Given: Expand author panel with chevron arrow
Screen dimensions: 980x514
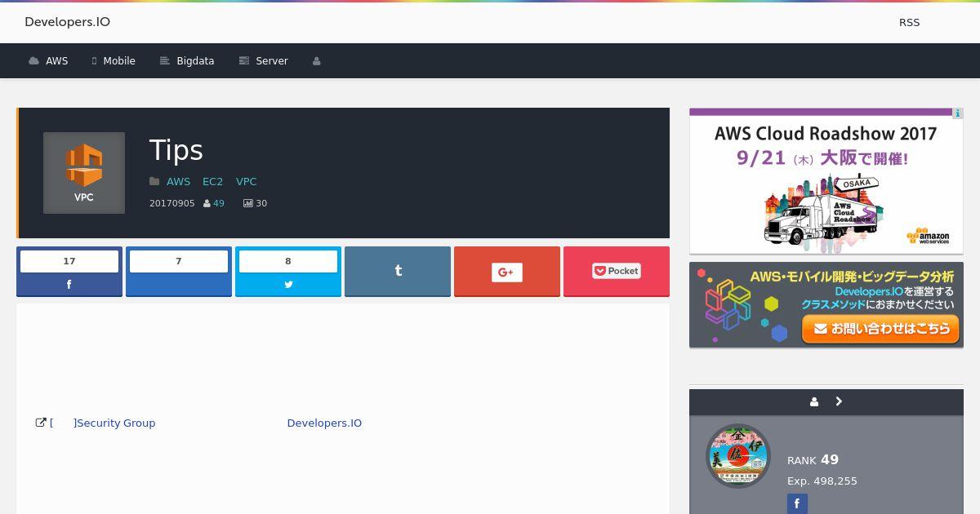Looking at the screenshot, I should (x=839, y=401).
